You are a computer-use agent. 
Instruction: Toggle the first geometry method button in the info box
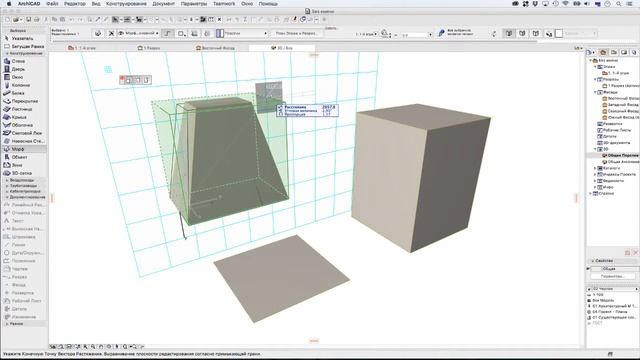[x=167, y=33]
